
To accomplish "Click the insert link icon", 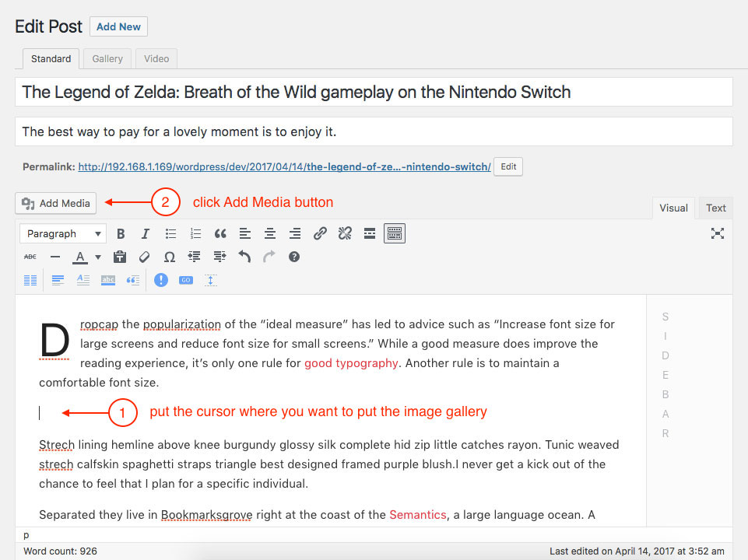I will pos(320,233).
